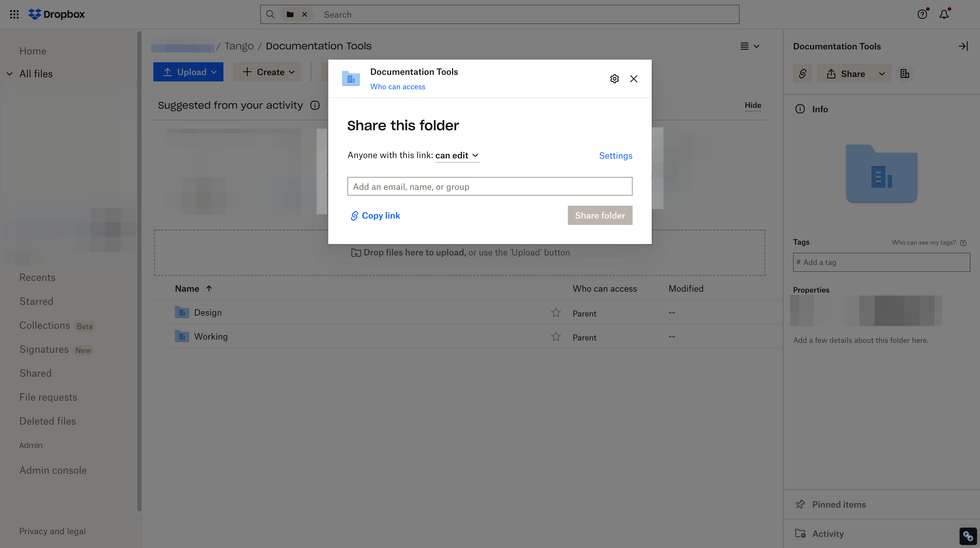980x548 pixels.
Task: Click the Working folder icon
Action: [182, 336]
